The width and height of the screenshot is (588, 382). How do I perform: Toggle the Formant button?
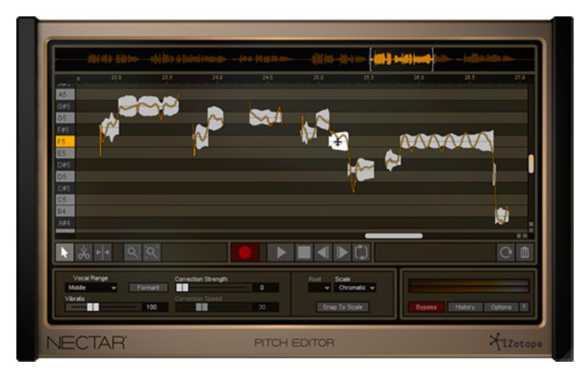click(148, 288)
